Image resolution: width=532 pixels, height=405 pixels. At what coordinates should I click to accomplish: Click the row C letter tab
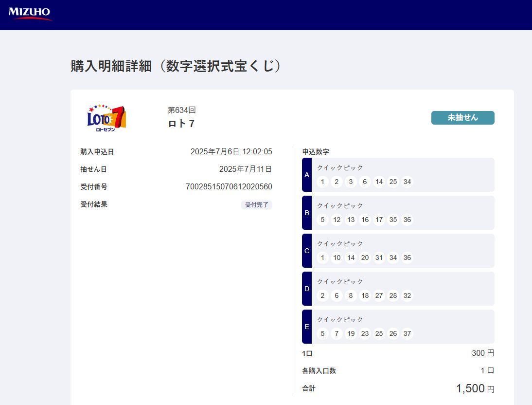click(x=307, y=251)
